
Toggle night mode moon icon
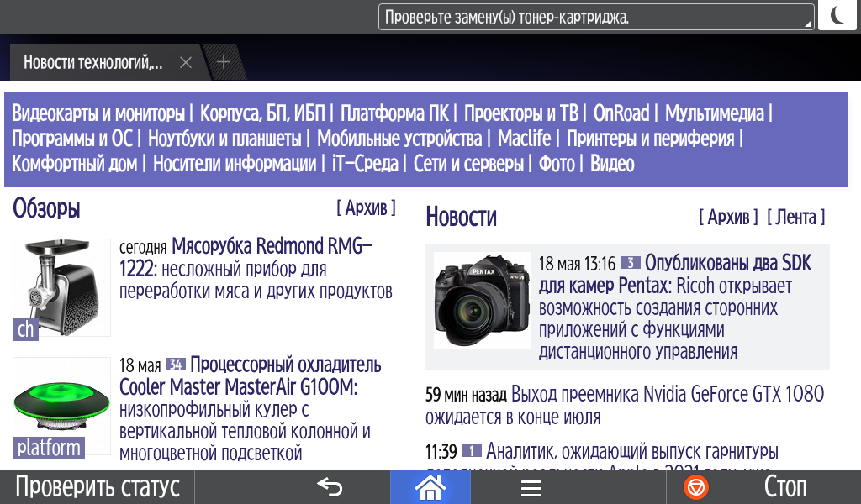(837, 15)
